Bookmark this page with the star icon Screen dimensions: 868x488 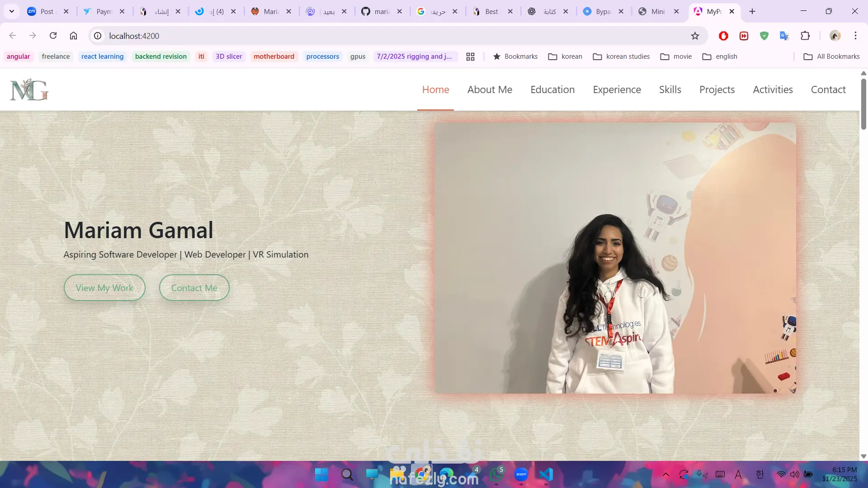point(695,36)
